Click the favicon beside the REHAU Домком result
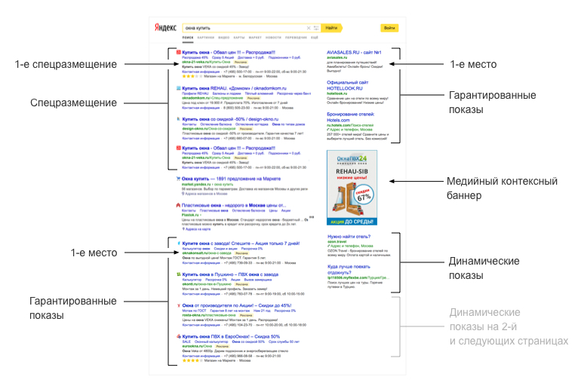The image size is (581, 392). click(177, 86)
